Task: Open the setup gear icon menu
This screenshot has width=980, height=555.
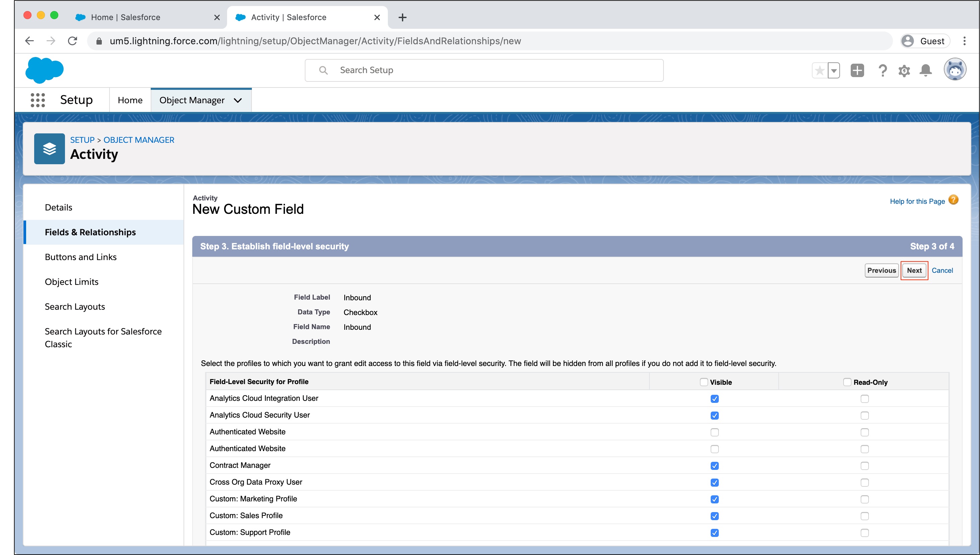Action: pos(904,70)
